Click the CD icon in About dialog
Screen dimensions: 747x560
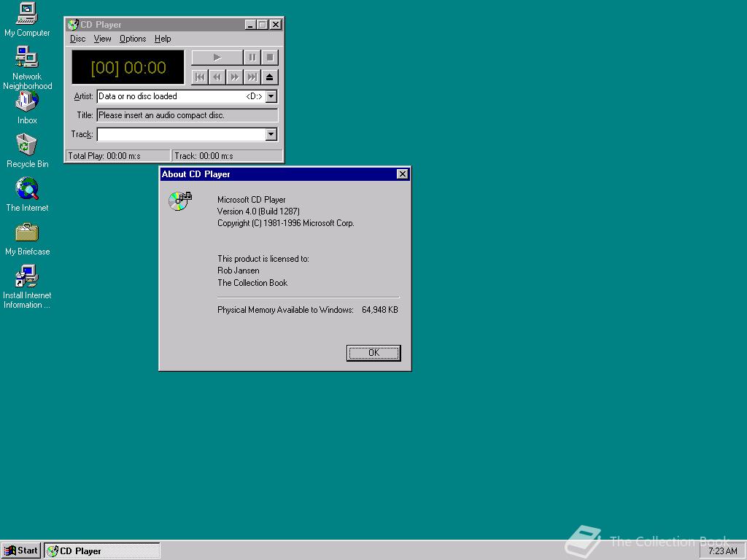tap(180, 201)
